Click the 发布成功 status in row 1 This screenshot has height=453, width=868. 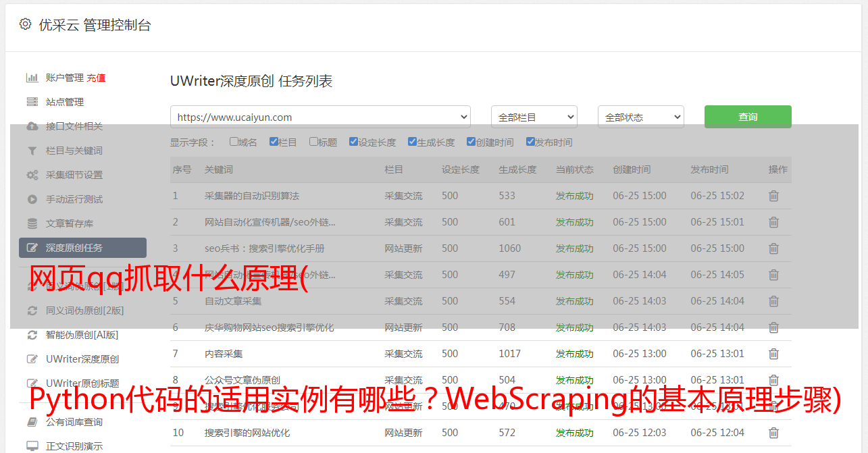pos(575,196)
